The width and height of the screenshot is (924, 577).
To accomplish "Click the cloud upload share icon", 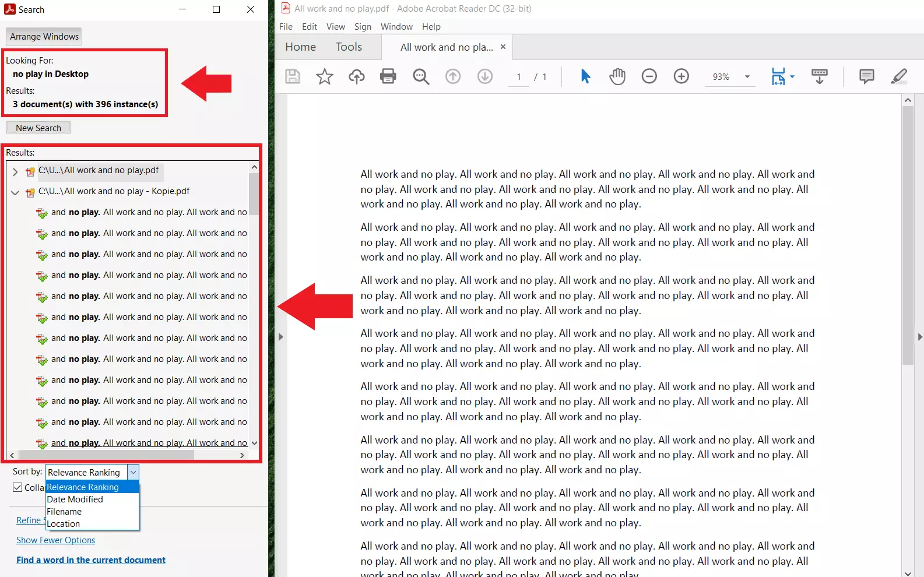I will click(x=357, y=76).
